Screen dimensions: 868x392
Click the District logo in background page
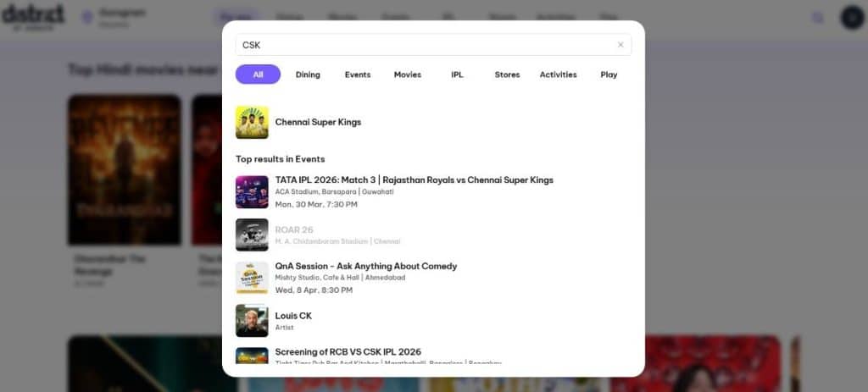tap(33, 17)
